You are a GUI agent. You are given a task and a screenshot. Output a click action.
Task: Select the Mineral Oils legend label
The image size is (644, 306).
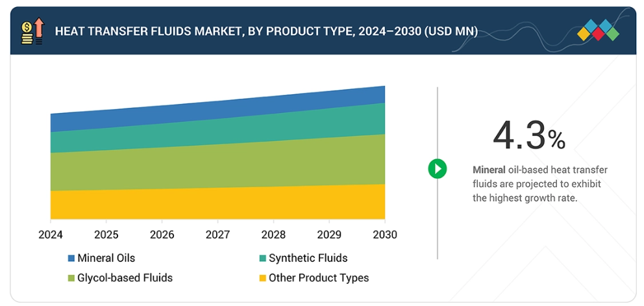(106, 258)
